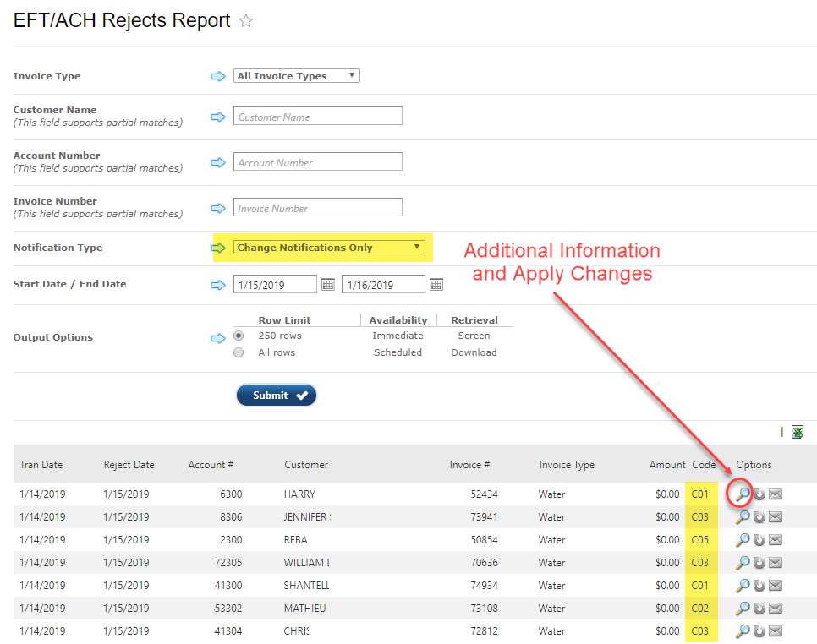Sort by the Customer column header
Viewport: 817px width, 644px height.
306,464
